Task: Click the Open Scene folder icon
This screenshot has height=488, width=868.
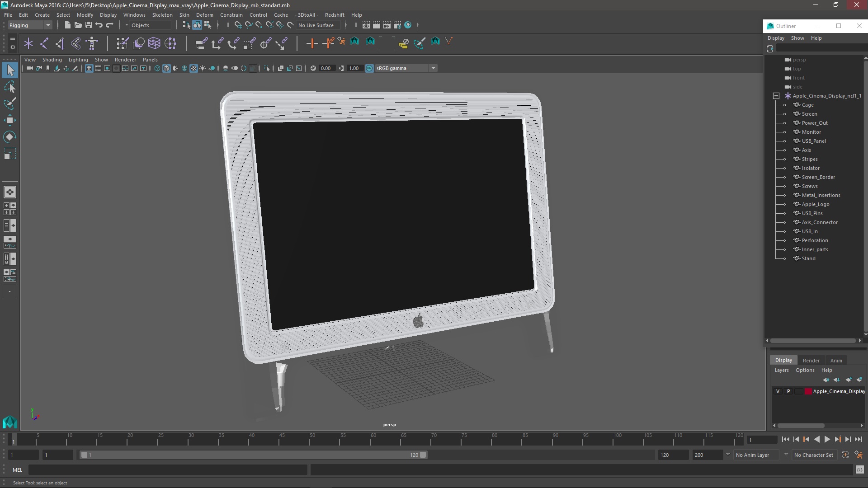Action: pyautogui.click(x=78, y=25)
